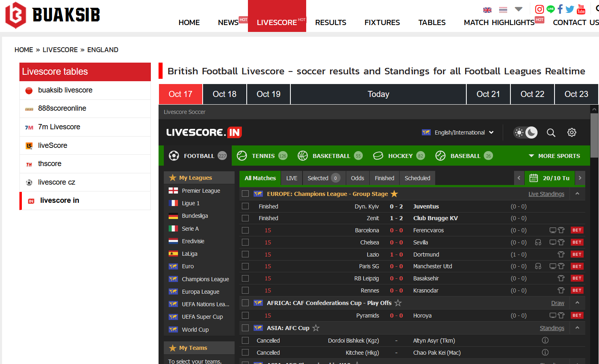This screenshot has width=599, height=364.
Task: Open lineups shirt icon for Rennes match
Action: click(561, 290)
